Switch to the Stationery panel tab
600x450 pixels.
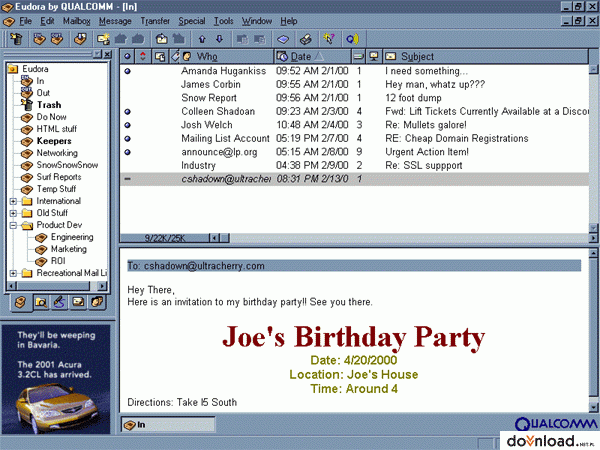(x=78, y=302)
